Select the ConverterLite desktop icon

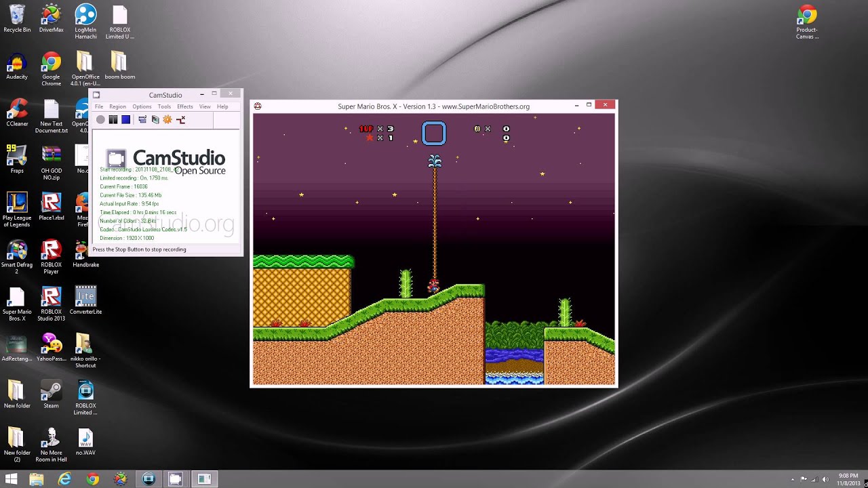[85, 300]
